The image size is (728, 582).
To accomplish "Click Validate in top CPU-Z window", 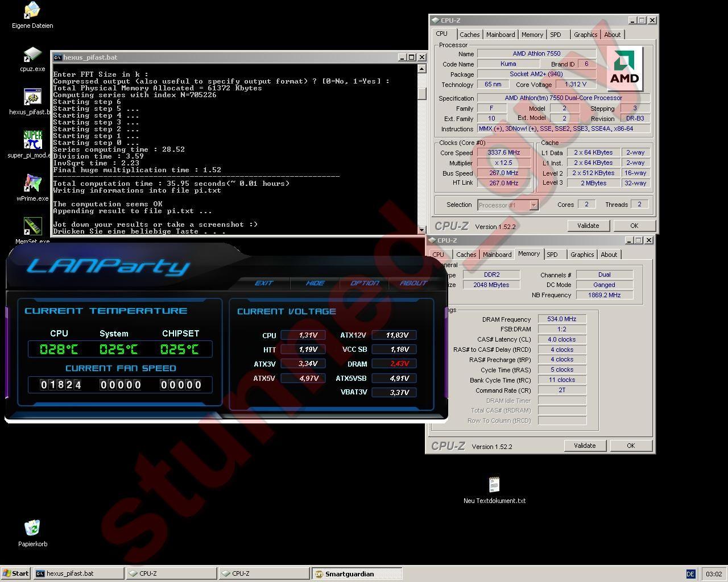I will [588, 226].
